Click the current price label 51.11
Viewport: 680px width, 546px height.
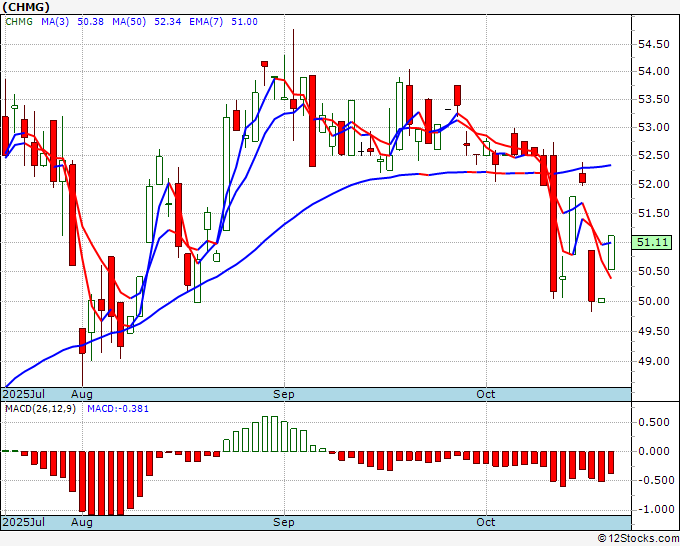(652, 242)
